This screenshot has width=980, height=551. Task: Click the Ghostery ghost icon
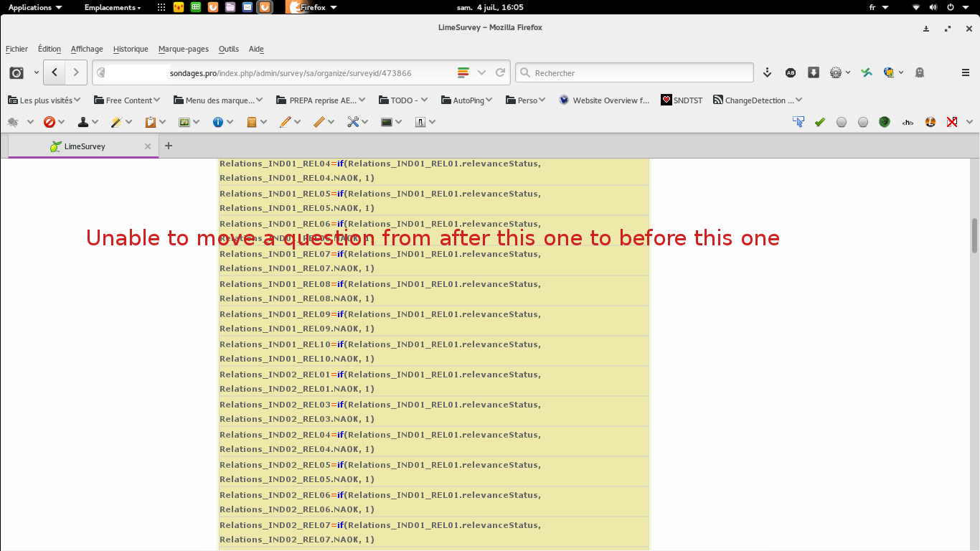tap(920, 72)
